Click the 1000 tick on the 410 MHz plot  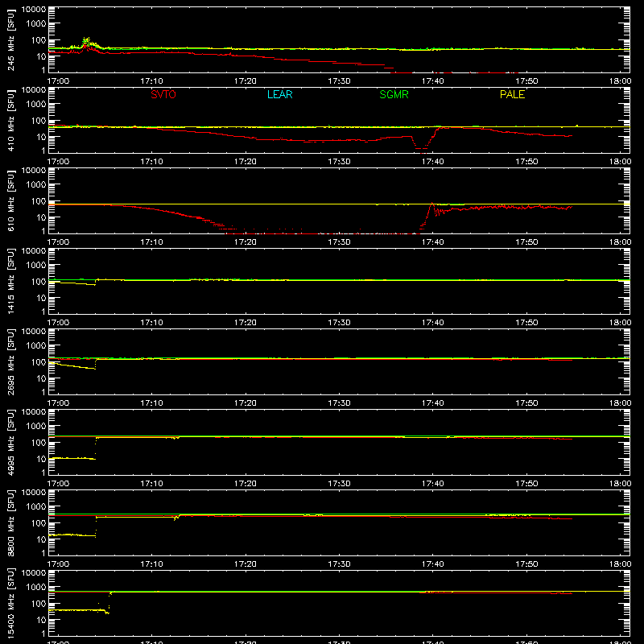(36, 105)
